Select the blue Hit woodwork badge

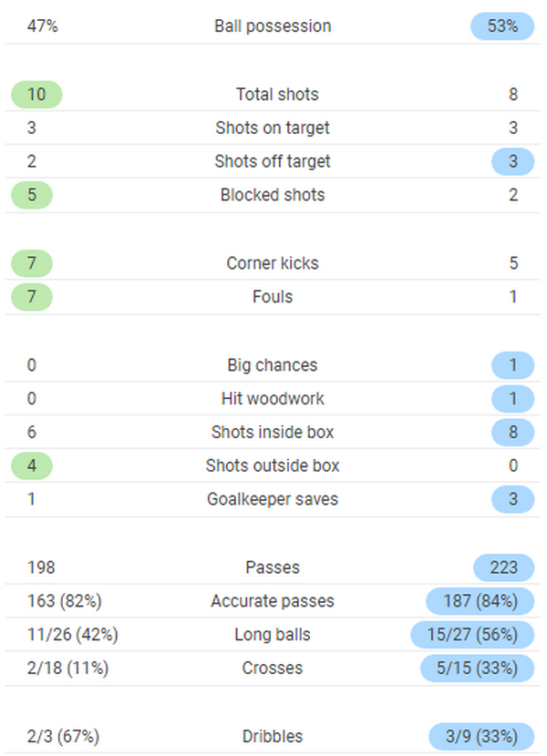(513, 399)
